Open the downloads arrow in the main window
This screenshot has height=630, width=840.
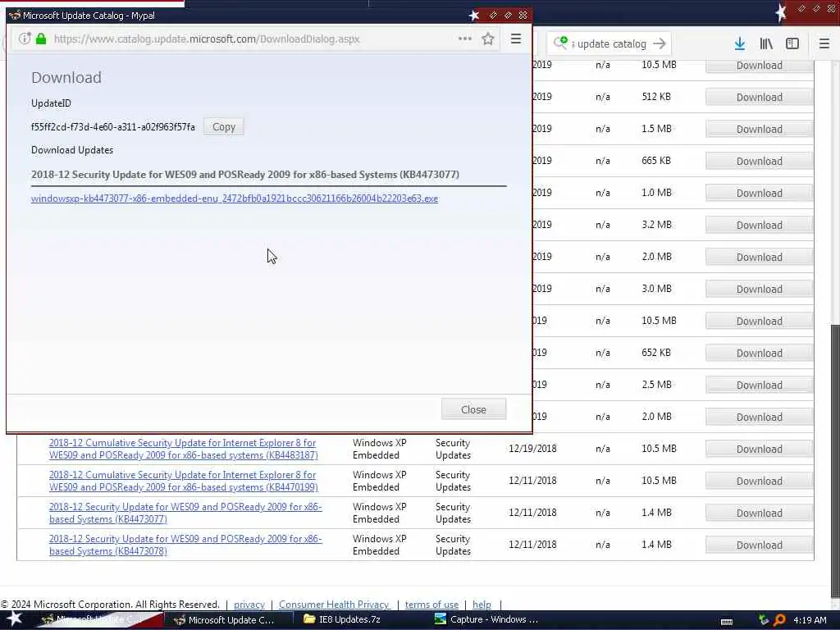(x=740, y=44)
